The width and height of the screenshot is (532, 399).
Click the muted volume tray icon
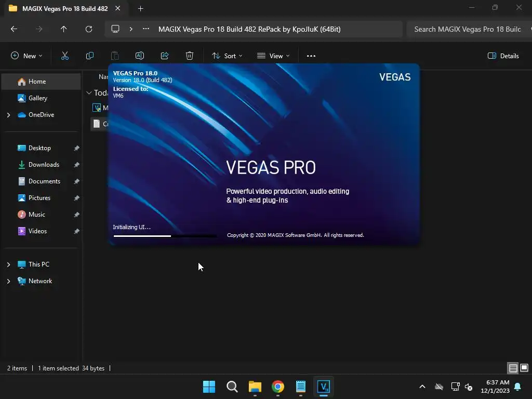(469, 387)
